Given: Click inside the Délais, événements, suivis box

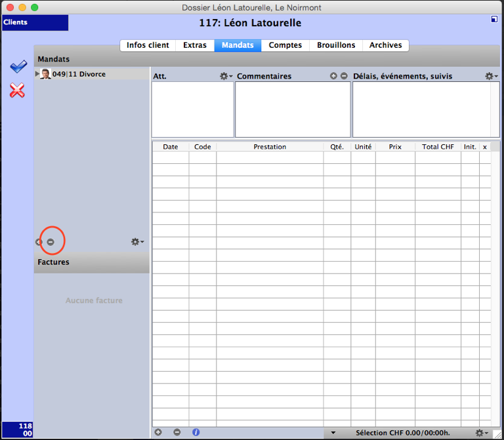Looking at the screenshot, I should coord(426,110).
